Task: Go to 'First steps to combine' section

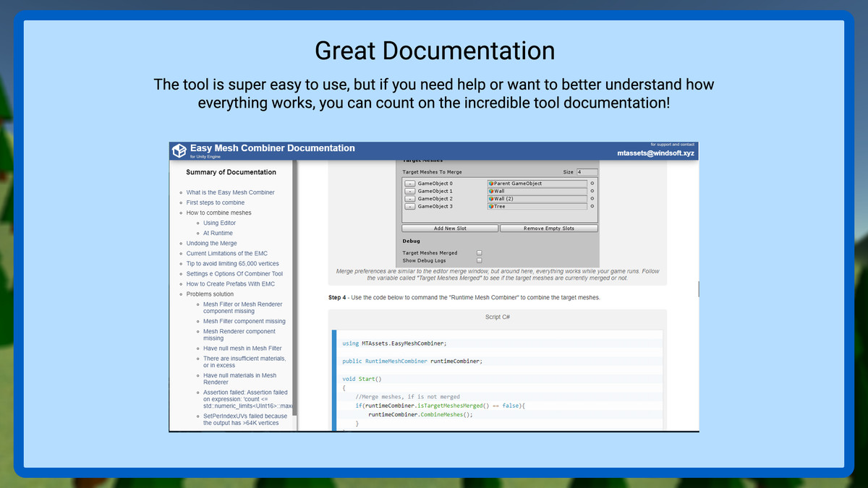Action: pyautogui.click(x=216, y=202)
